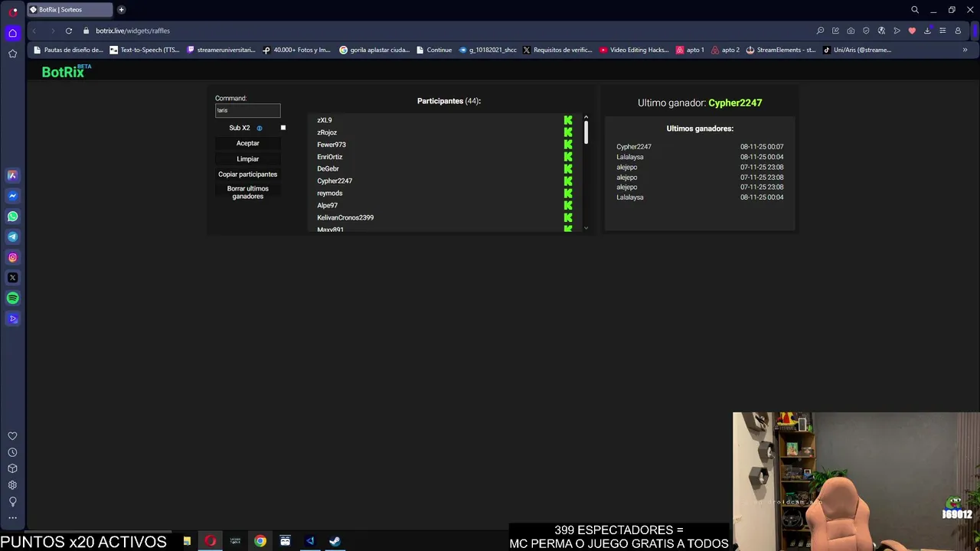Select participant zRojoz in the list
The width and height of the screenshot is (980, 551).
[327, 132]
